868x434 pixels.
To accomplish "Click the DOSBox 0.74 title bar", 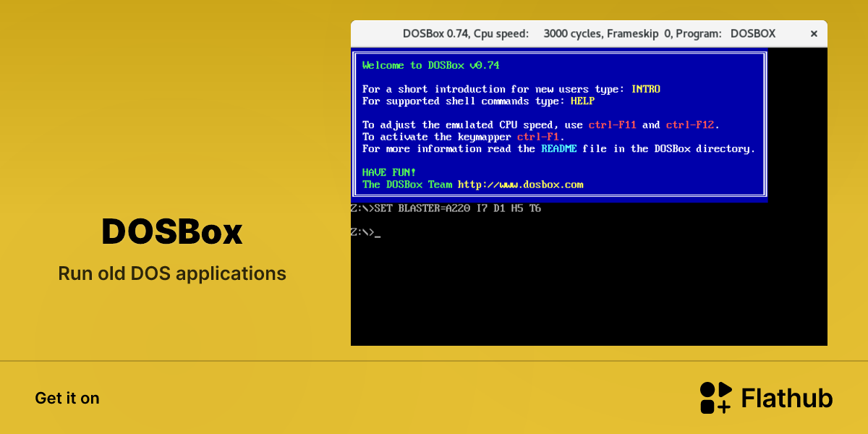I will pos(589,33).
